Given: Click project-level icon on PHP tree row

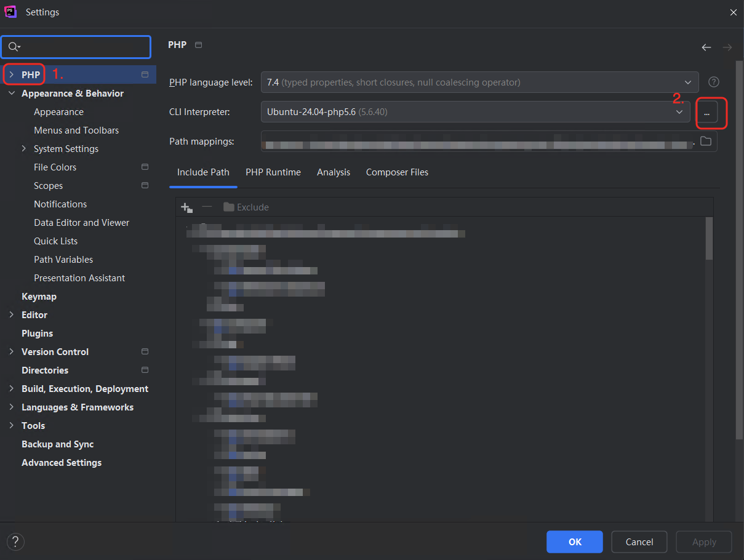Looking at the screenshot, I should tap(145, 74).
